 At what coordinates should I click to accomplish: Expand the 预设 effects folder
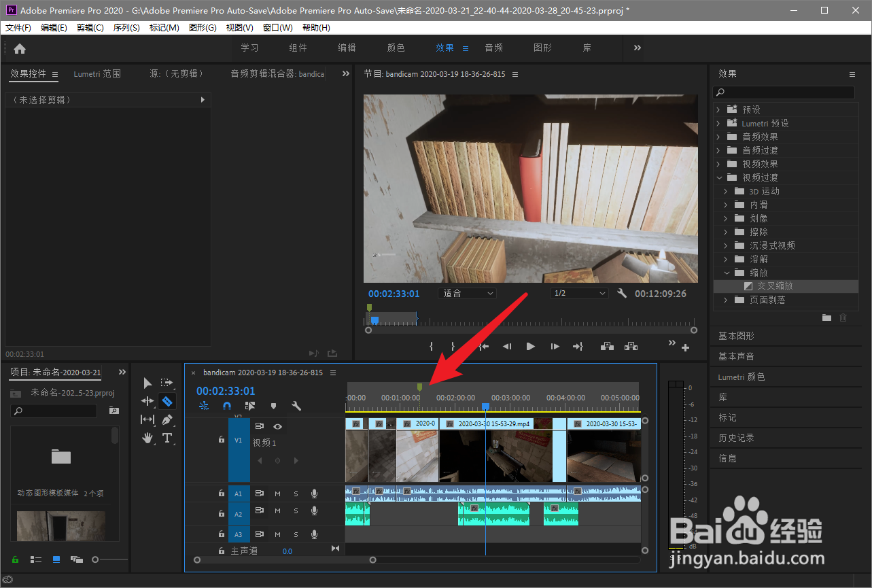tap(719, 109)
